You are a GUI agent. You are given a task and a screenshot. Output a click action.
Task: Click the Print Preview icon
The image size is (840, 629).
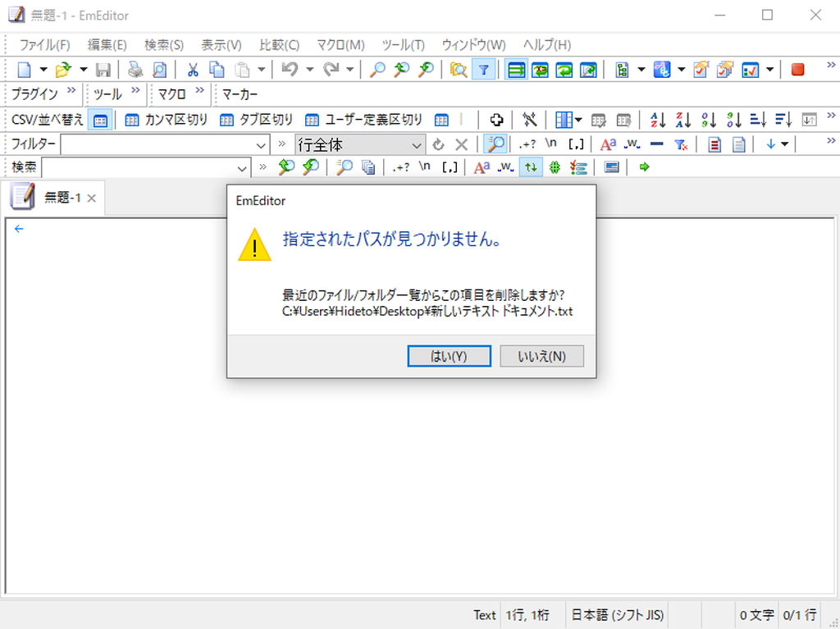[x=160, y=70]
